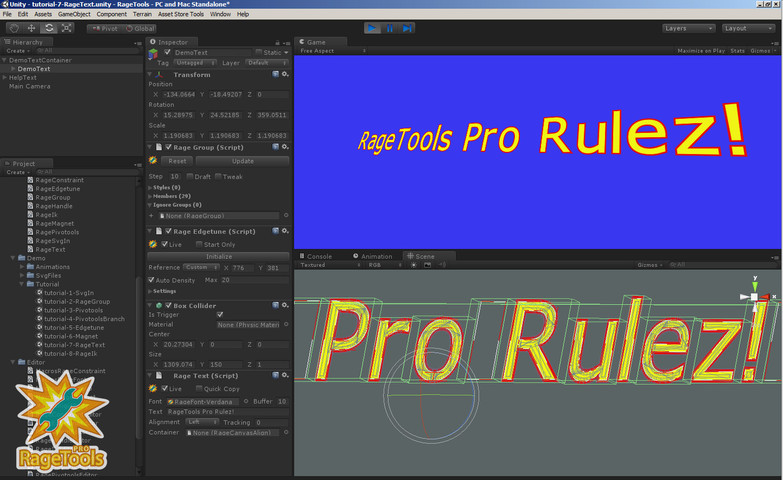This screenshot has height=480, width=783.
Task: Open Box Collider gear menu
Action: [x=285, y=305]
